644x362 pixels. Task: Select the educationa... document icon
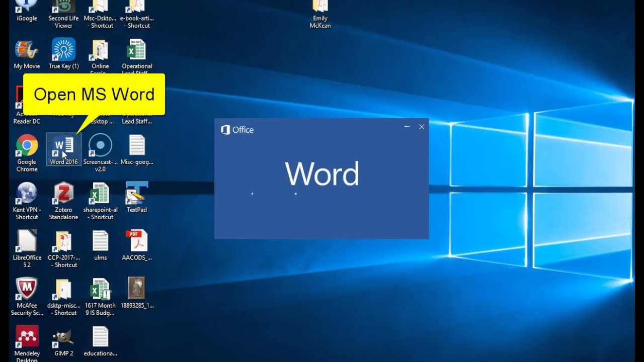[x=100, y=341]
